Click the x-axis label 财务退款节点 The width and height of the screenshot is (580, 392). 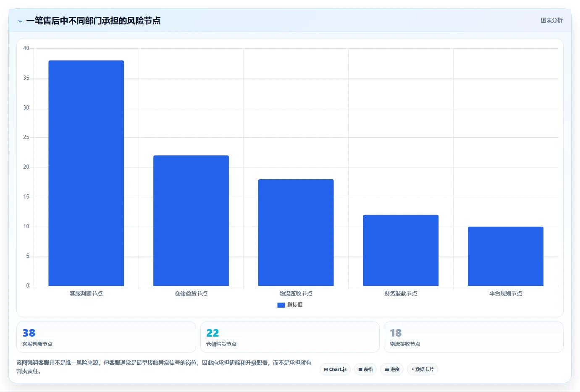click(401, 293)
